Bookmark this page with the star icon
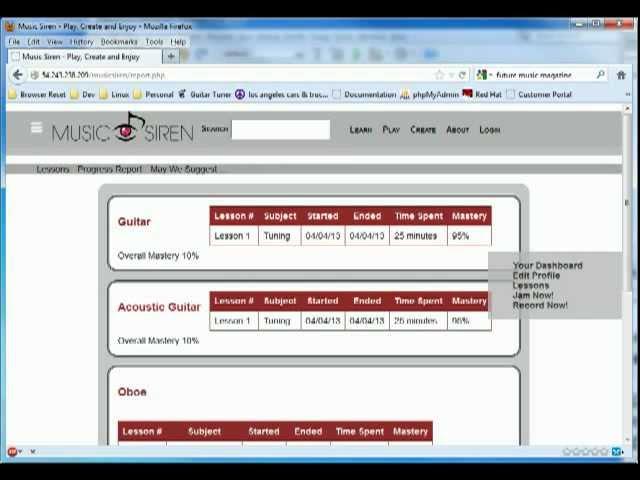 [439, 75]
